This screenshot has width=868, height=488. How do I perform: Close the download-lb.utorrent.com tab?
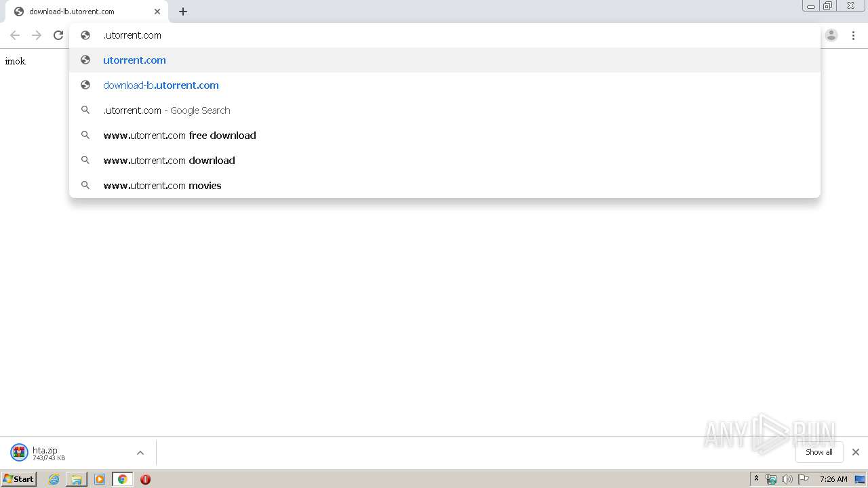pyautogui.click(x=157, y=12)
